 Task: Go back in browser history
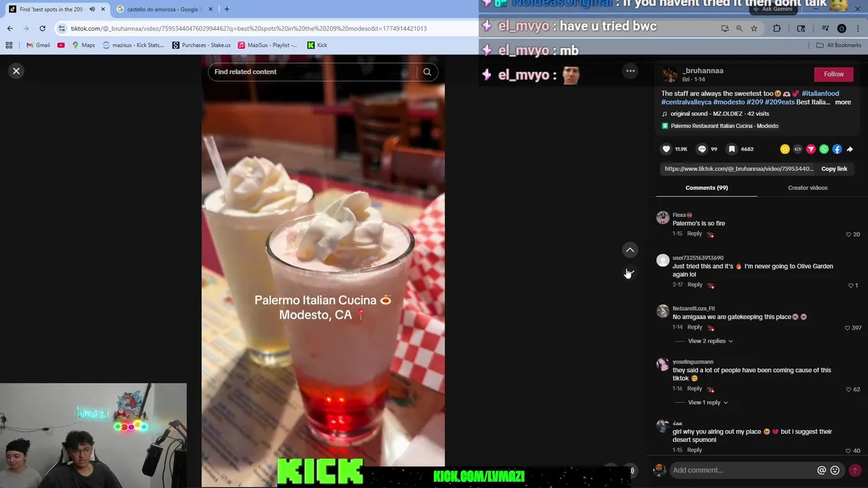pos(9,28)
